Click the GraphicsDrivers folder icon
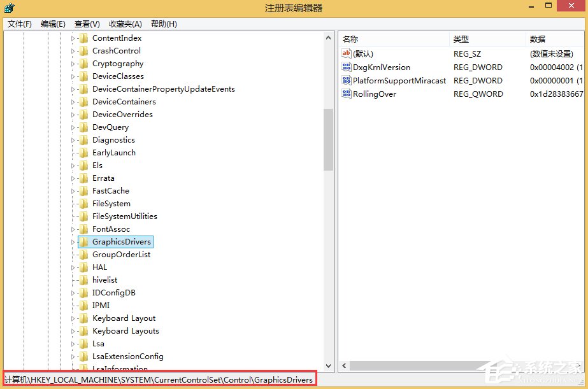 point(84,241)
